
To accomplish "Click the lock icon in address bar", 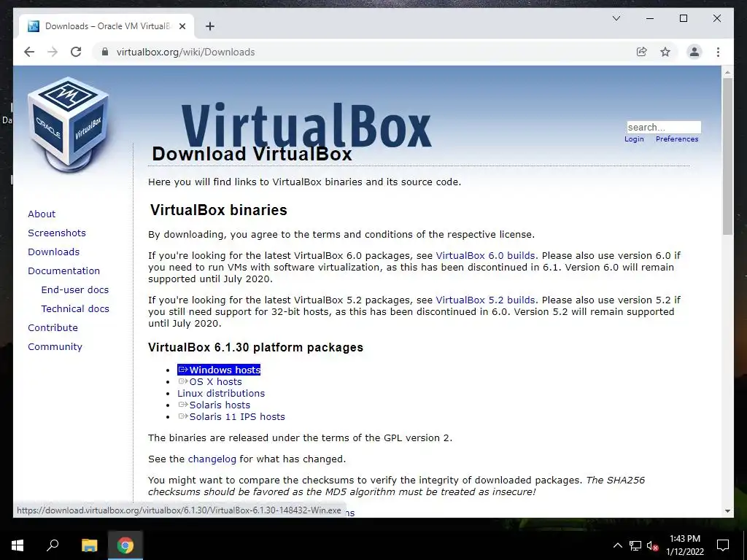I will coord(105,52).
